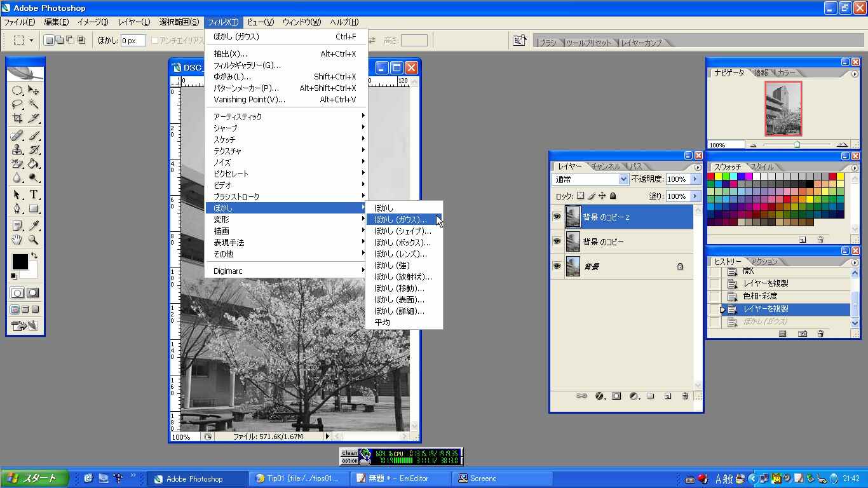Select the Elliptical Marquee tool

[x=17, y=91]
